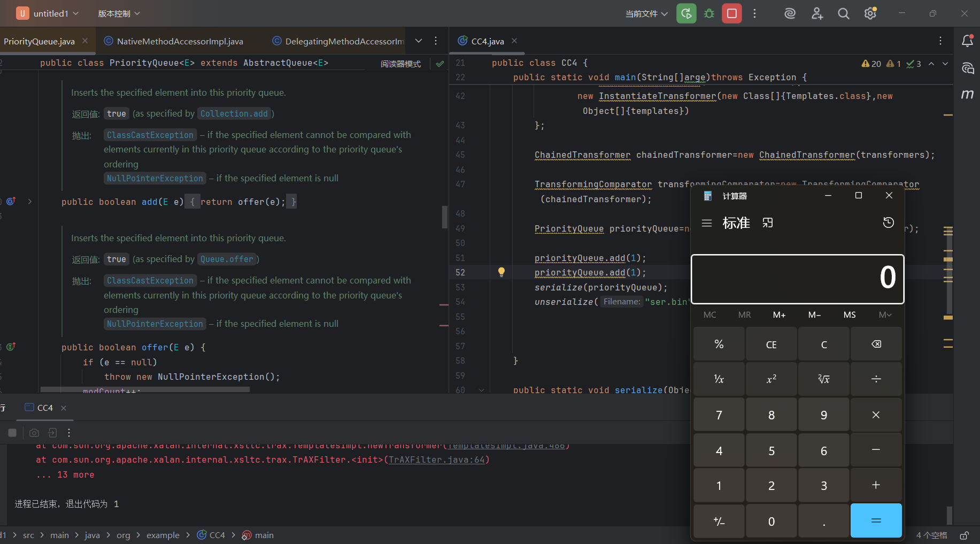The height and width of the screenshot is (544, 980).
Task: Toggle Reader Mode in PriorityQueue editor
Action: pos(400,64)
